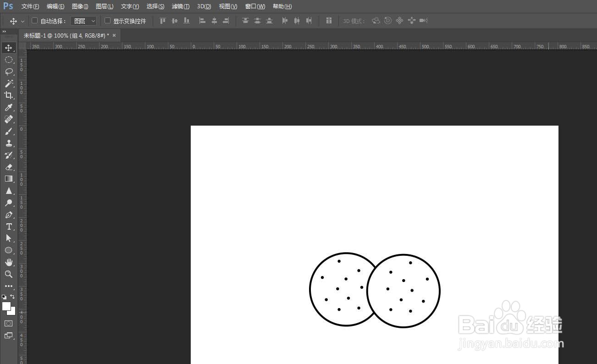
Task: Select the Horizontal Type tool
Action: point(9,226)
